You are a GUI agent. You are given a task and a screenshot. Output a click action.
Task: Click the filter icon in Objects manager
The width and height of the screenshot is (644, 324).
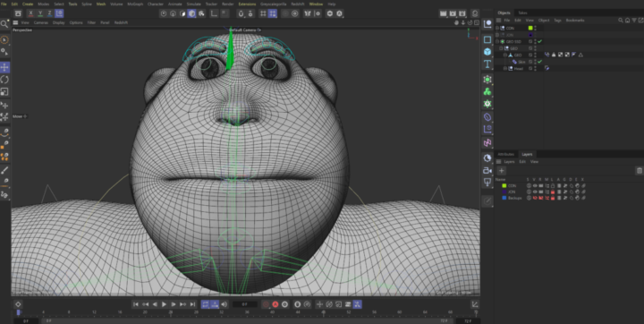coord(633,21)
